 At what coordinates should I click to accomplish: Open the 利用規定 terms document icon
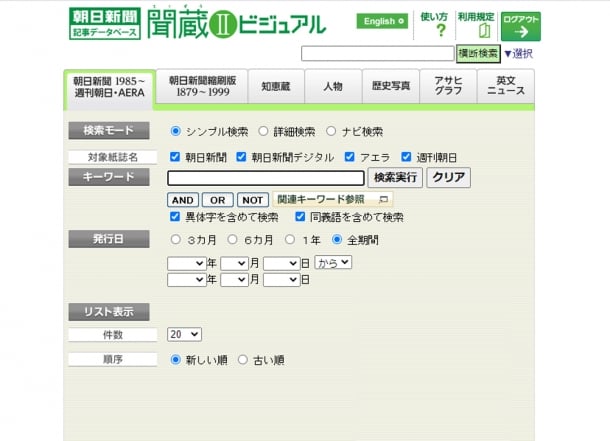click(x=484, y=30)
